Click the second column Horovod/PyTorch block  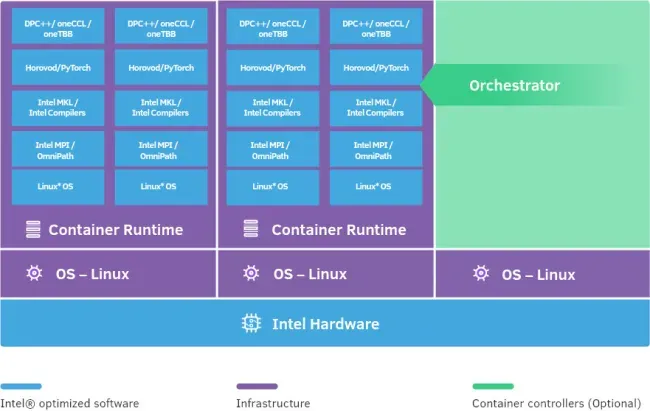161,68
